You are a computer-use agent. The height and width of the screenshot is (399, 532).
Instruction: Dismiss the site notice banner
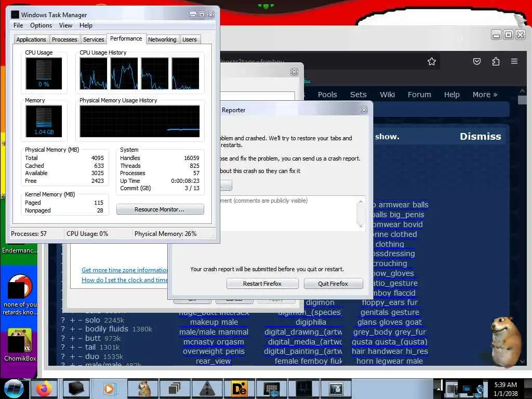click(x=480, y=137)
